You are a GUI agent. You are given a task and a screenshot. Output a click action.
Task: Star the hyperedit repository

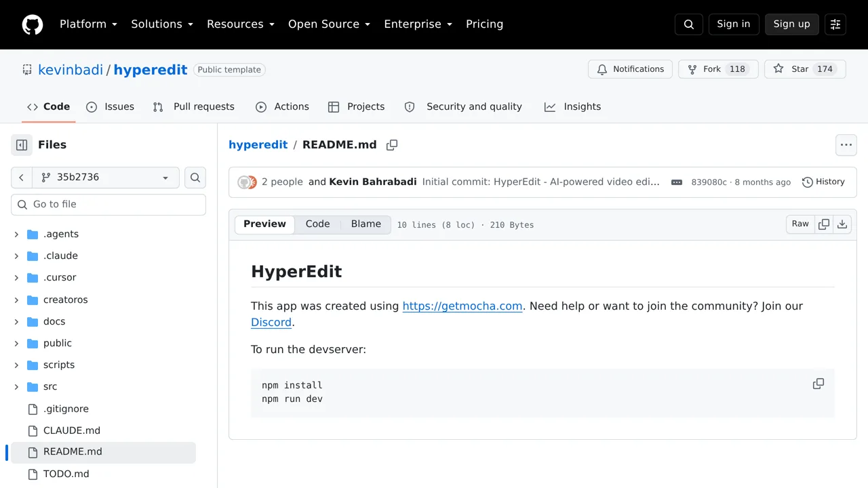point(805,69)
